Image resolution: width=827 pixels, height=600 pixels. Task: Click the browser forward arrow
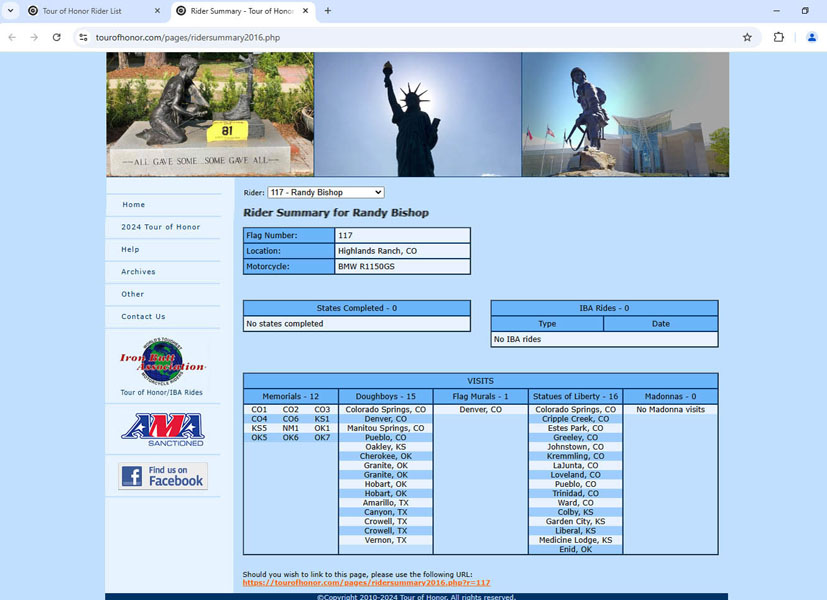(34, 37)
